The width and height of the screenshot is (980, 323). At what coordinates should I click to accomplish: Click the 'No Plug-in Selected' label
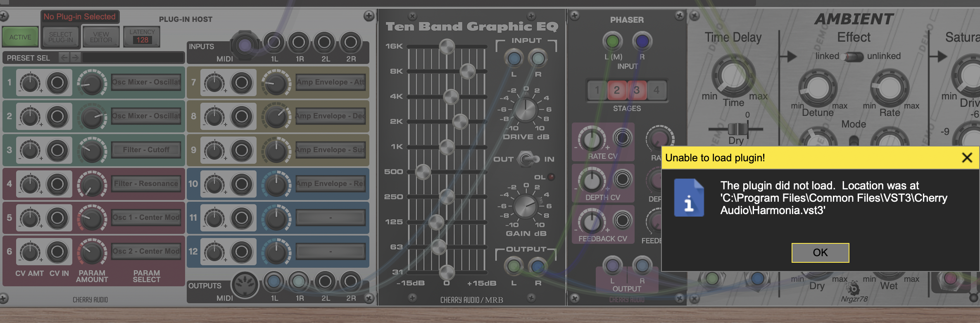click(80, 17)
